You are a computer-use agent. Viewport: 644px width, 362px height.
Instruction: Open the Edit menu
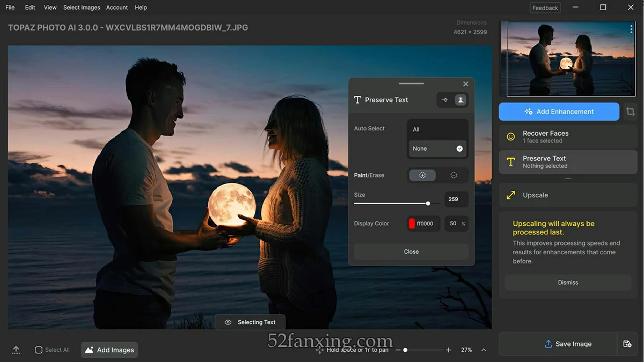coord(30,8)
